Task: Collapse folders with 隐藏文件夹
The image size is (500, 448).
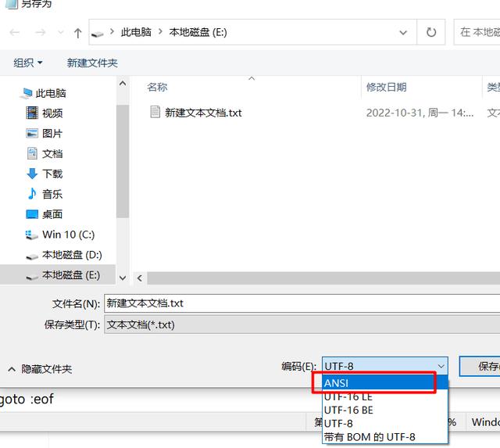Action: [40, 369]
